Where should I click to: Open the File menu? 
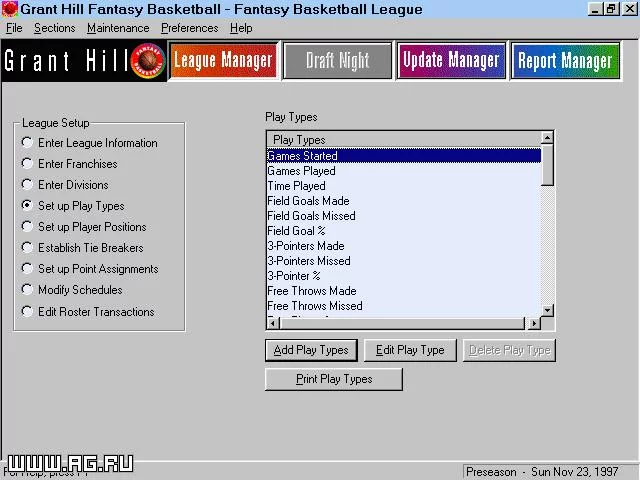click(x=14, y=28)
